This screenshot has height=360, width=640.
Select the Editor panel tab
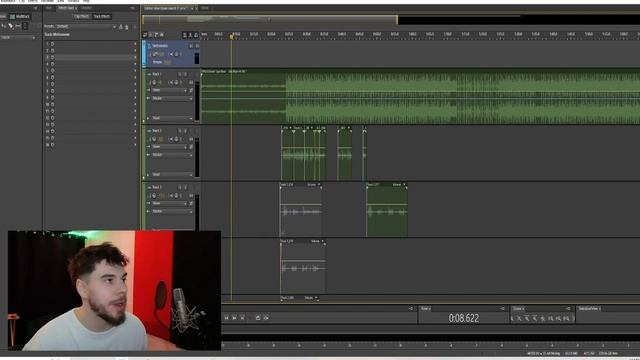coord(167,8)
